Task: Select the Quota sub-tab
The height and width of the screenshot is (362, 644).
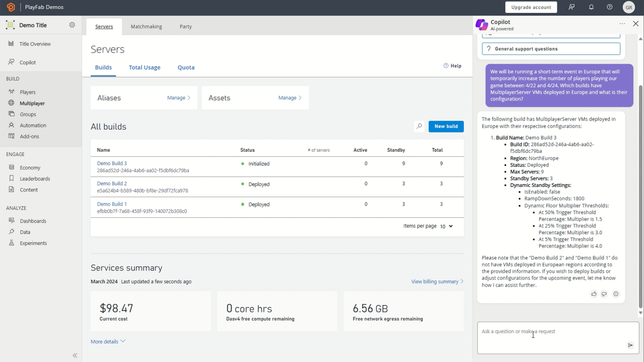Action: pos(186,67)
